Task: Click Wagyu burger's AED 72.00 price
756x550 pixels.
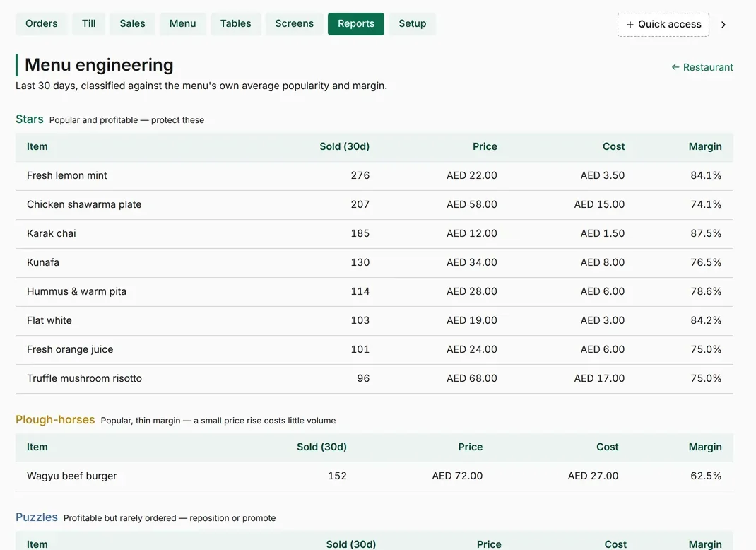Action: pyautogui.click(x=457, y=476)
